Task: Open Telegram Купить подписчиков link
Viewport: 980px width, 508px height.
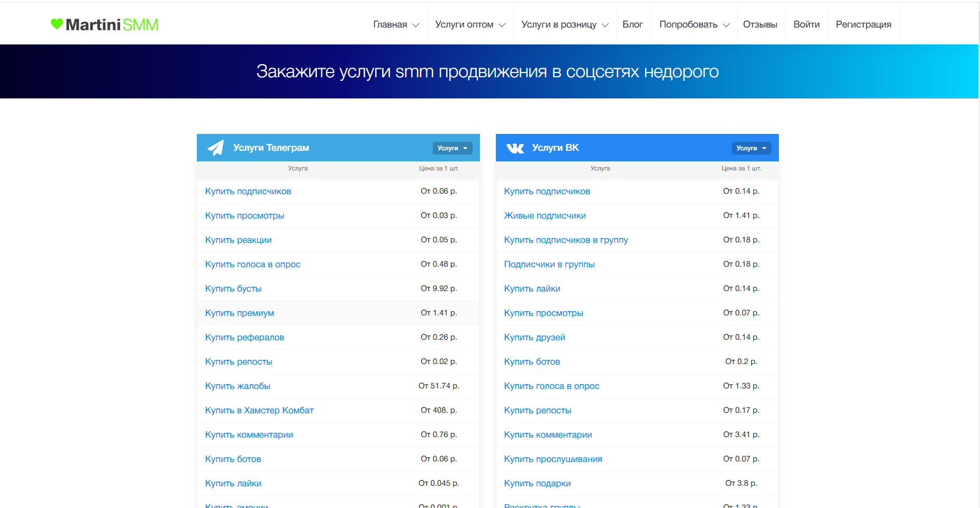Action: point(248,191)
